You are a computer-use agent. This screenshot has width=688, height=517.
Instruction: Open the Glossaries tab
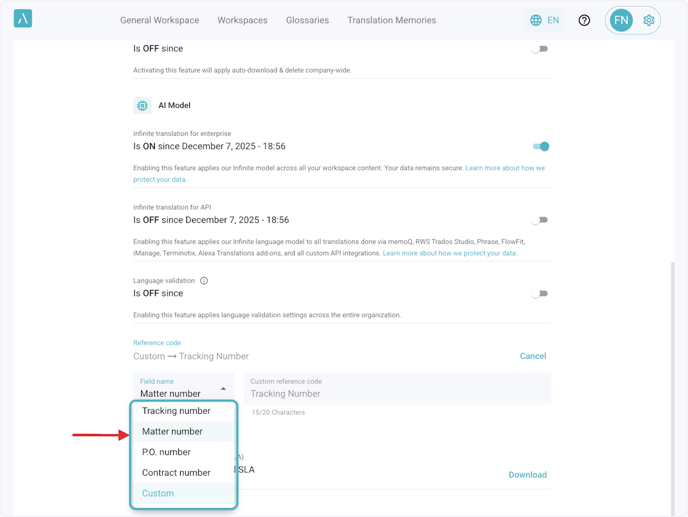[307, 20]
